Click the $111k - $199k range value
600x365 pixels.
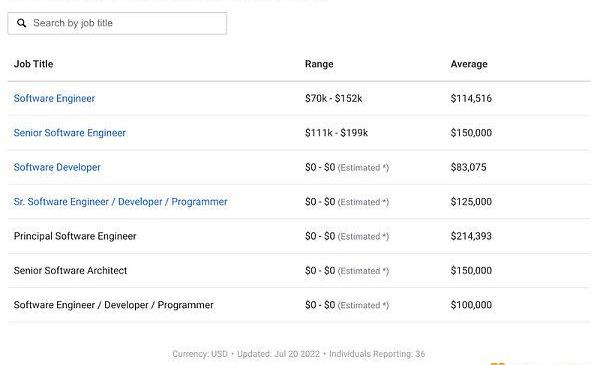point(336,133)
